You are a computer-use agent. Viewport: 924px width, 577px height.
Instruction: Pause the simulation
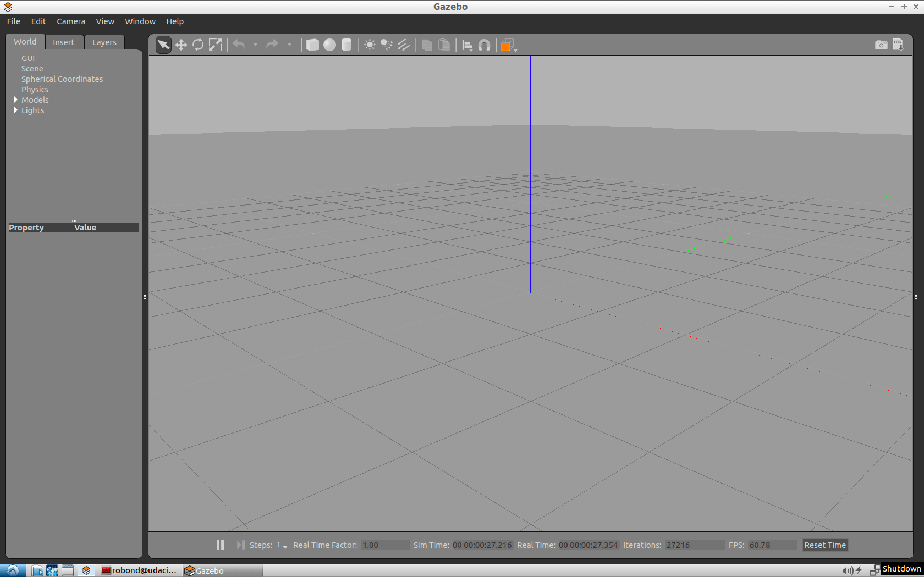click(220, 545)
